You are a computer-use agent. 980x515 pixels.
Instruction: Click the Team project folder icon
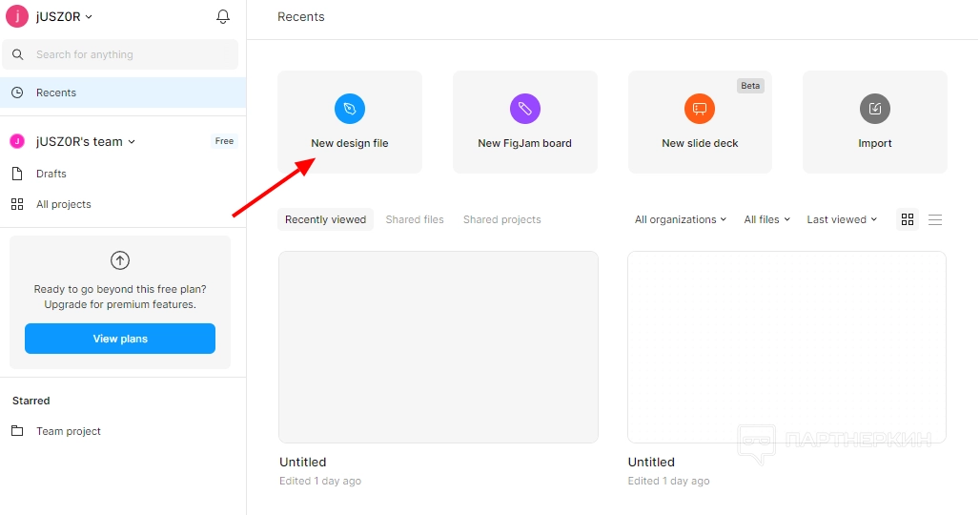click(x=17, y=431)
